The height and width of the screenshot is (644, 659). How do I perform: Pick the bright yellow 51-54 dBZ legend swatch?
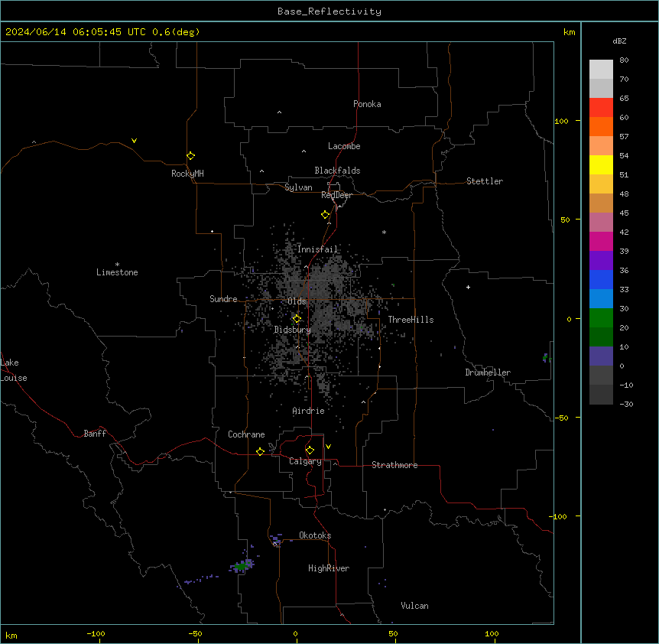[x=601, y=164]
